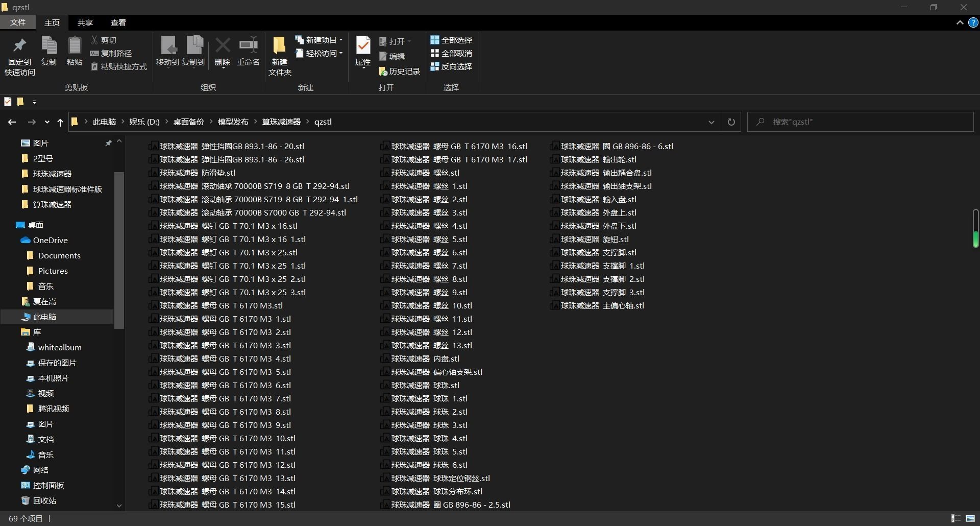The height and width of the screenshot is (526, 980).
Task: Click the Rename (重命名) icon
Action: [249, 45]
